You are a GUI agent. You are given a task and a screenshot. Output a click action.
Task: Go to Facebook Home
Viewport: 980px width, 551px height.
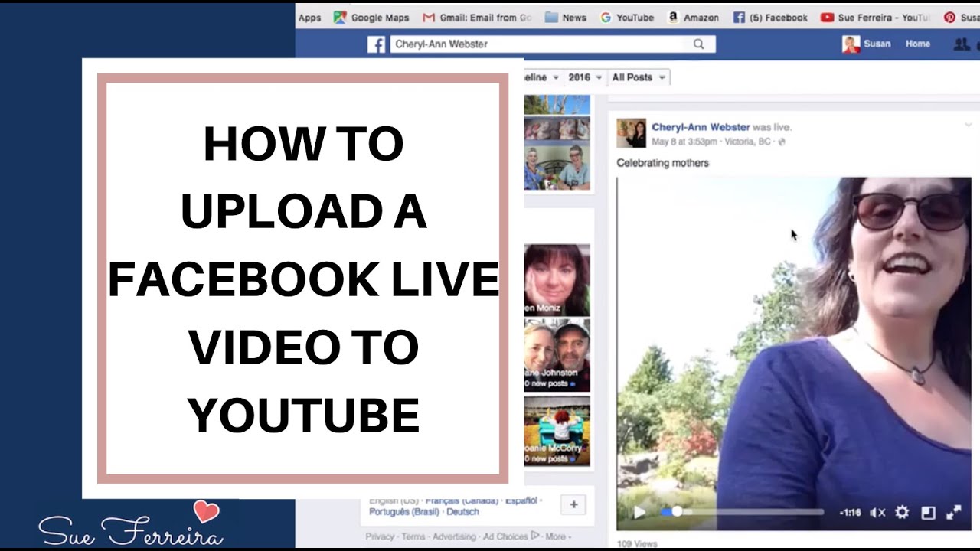[918, 44]
